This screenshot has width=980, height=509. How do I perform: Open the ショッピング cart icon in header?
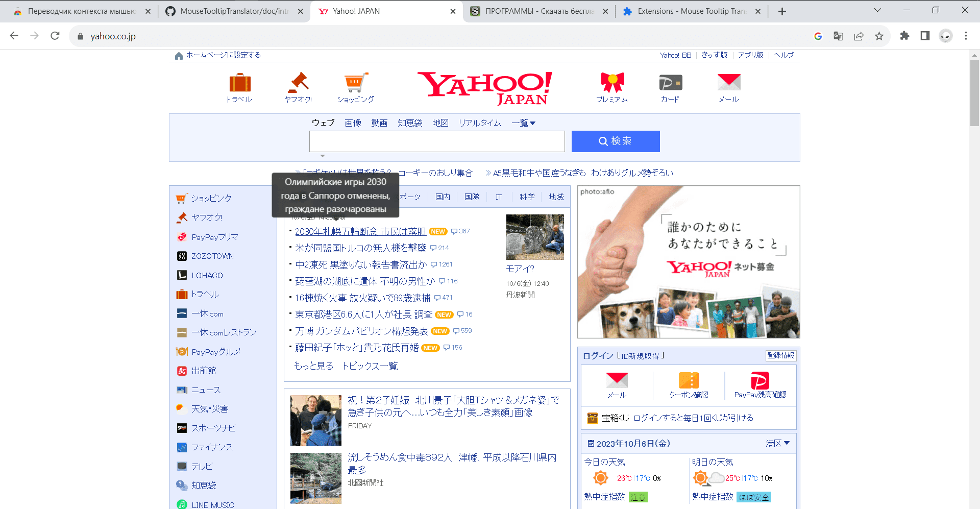[356, 83]
